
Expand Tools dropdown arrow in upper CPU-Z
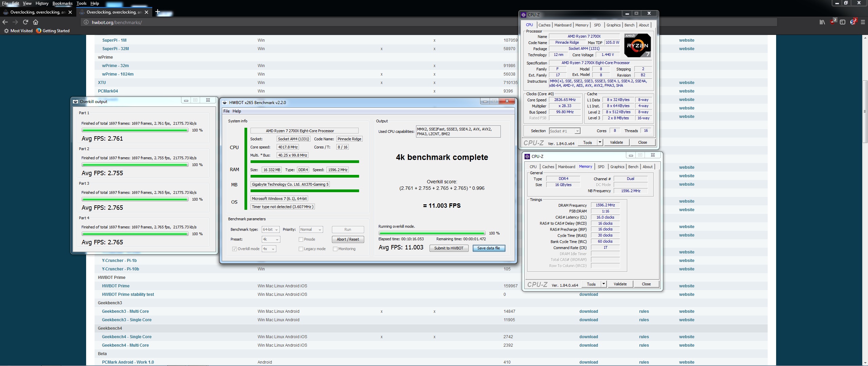pyautogui.click(x=600, y=142)
